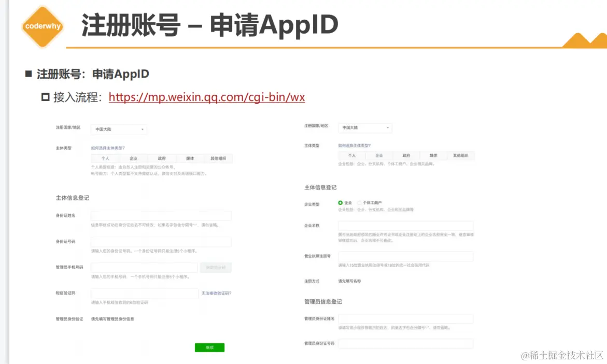This screenshot has height=364, width=607.
Task: Click 请先填写管理员身份信息 text
Action: 112,319
